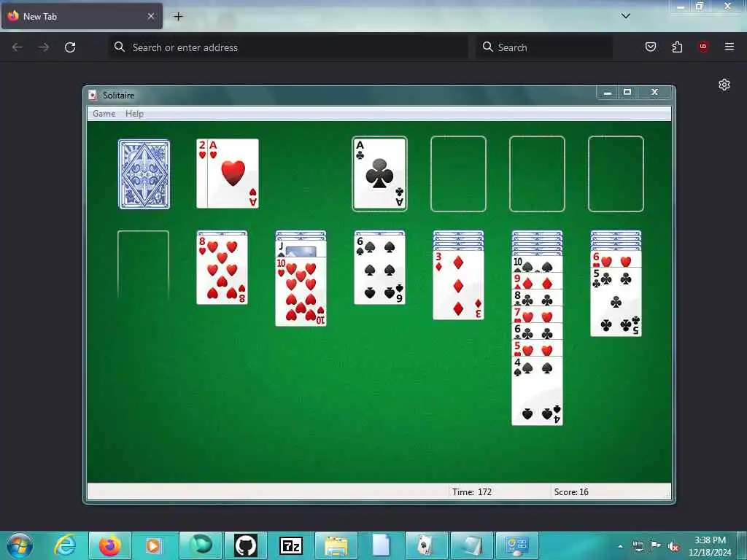Screen dimensions: 747x560
Task: Open the Game menu in Solitaire
Action: 104,113
